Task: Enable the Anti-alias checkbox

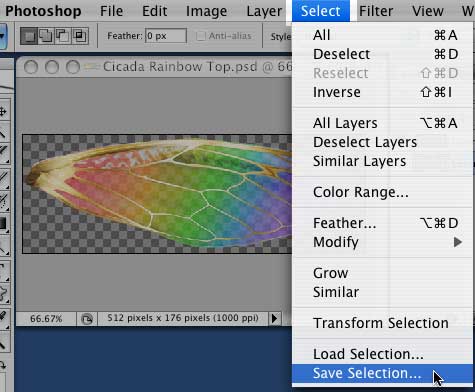Action: [201, 36]
